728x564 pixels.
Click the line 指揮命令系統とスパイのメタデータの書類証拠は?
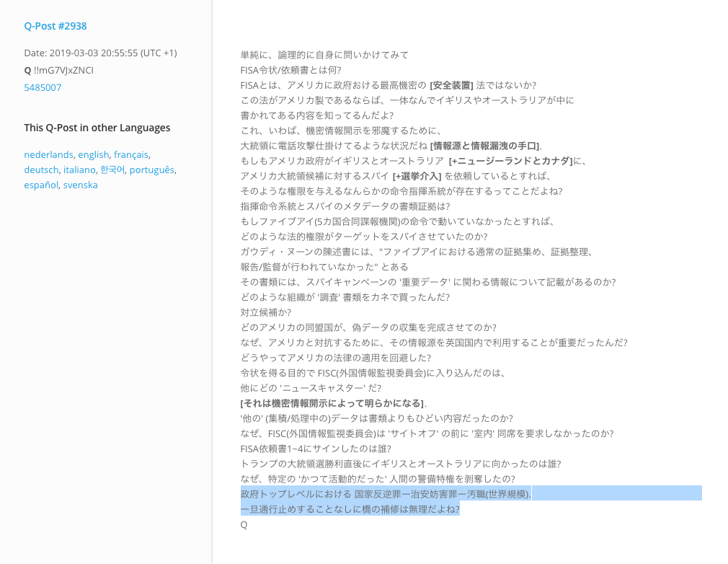tap(345, 206)
